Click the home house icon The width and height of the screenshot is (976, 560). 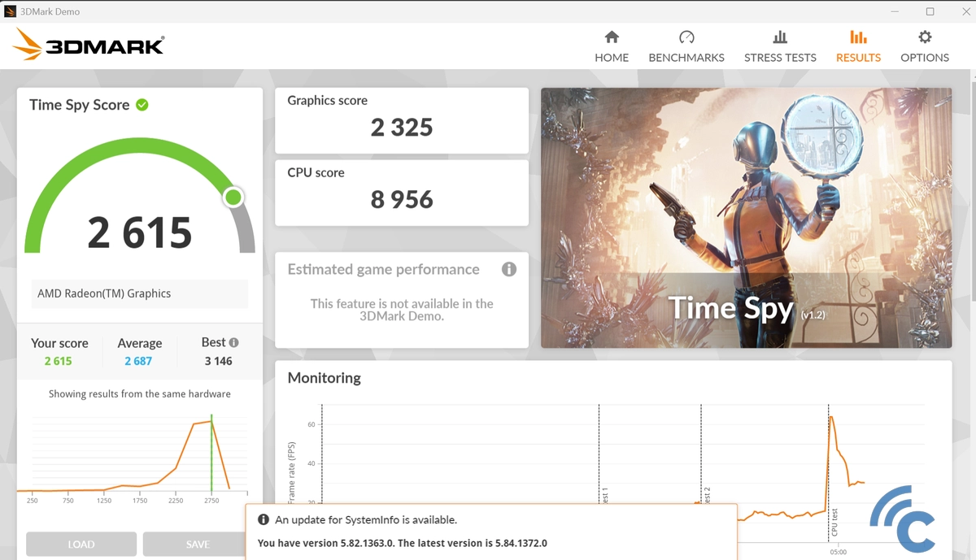coord(612,37)
